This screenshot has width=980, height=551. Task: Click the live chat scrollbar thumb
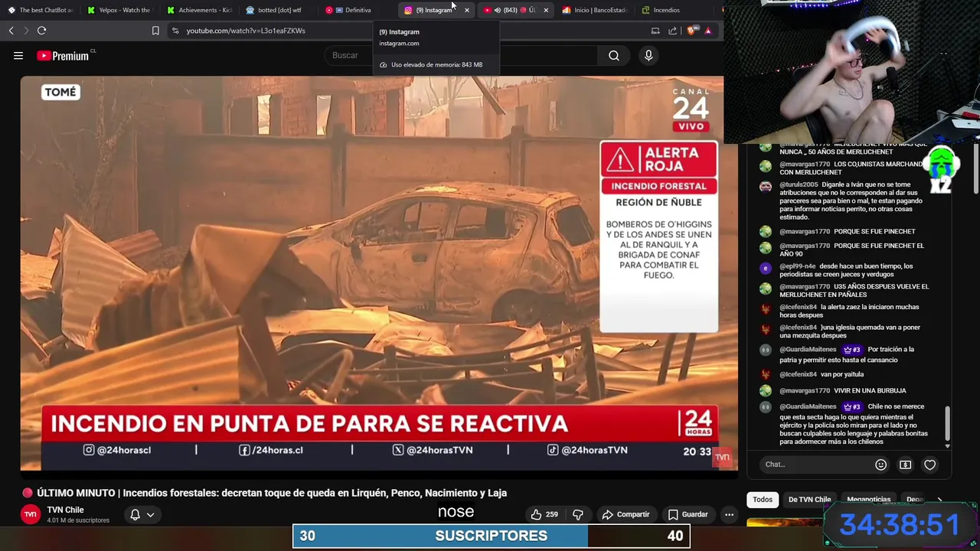(x=948, y=423)
